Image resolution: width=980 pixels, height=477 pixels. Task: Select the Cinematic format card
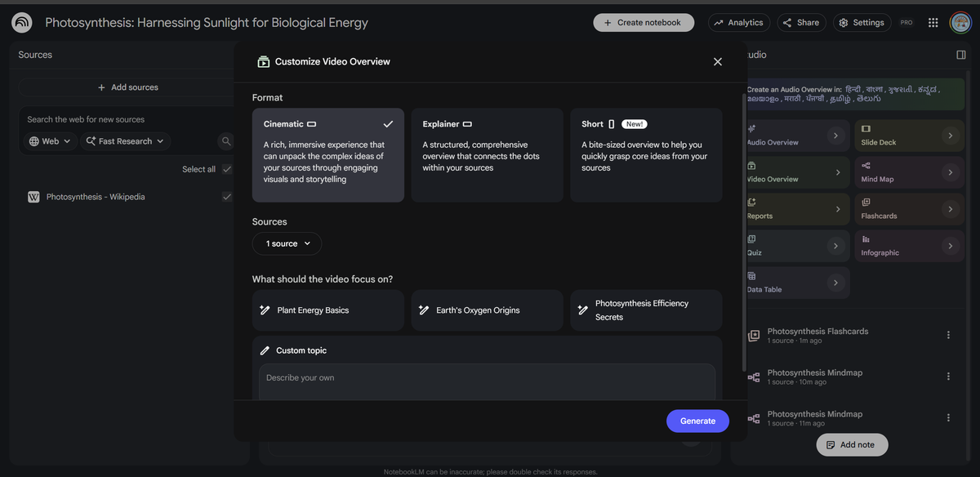(x=328, y=155)
